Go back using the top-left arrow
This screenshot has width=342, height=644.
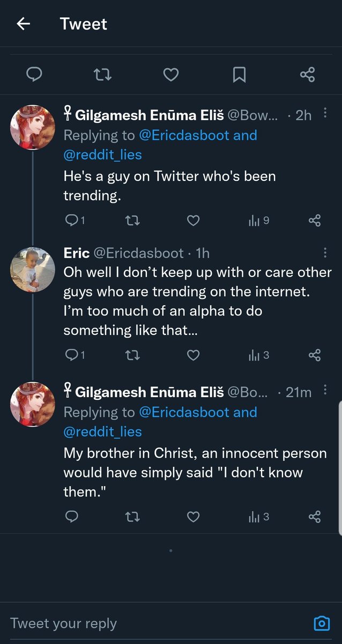[x=23, y=24]
